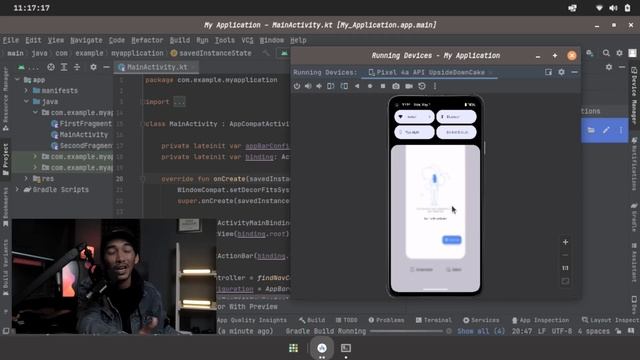
Task: Toggle the quick settings Internet tile
Action: tap(414, 117)
